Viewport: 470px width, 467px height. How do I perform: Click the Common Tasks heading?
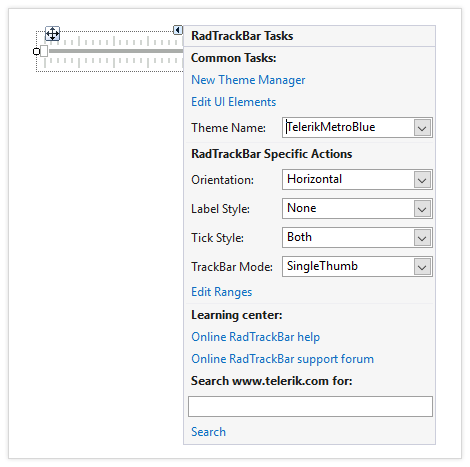point(234,58)
